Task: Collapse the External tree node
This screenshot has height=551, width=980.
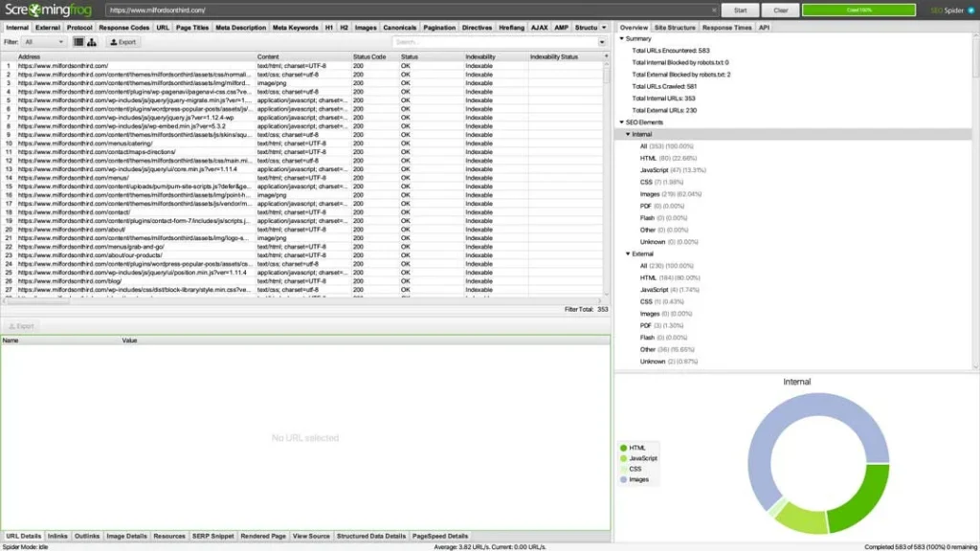Action: point(628,253)
